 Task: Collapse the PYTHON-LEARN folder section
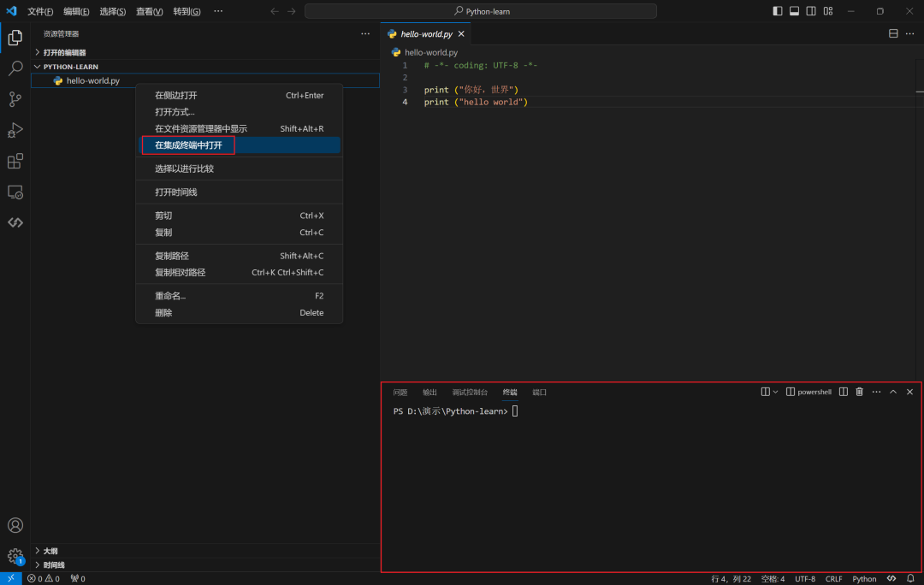(205, 67)
